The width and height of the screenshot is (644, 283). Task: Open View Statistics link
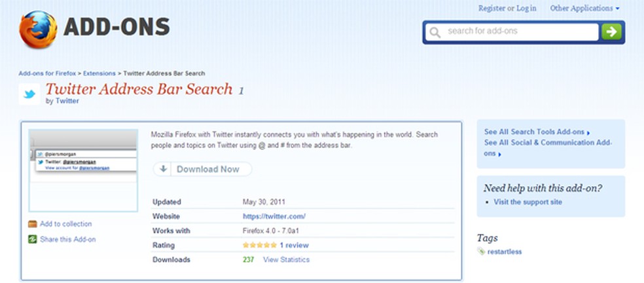286,259
